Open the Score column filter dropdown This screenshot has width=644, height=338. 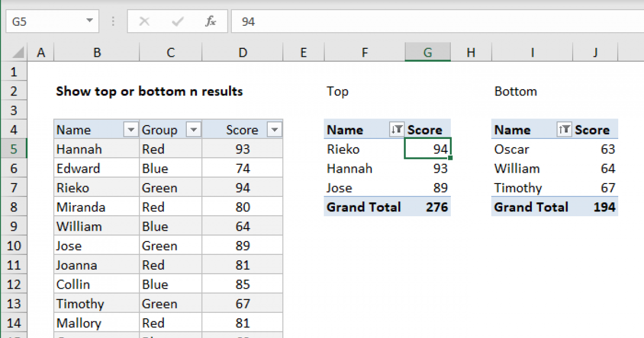click(274, 130)
